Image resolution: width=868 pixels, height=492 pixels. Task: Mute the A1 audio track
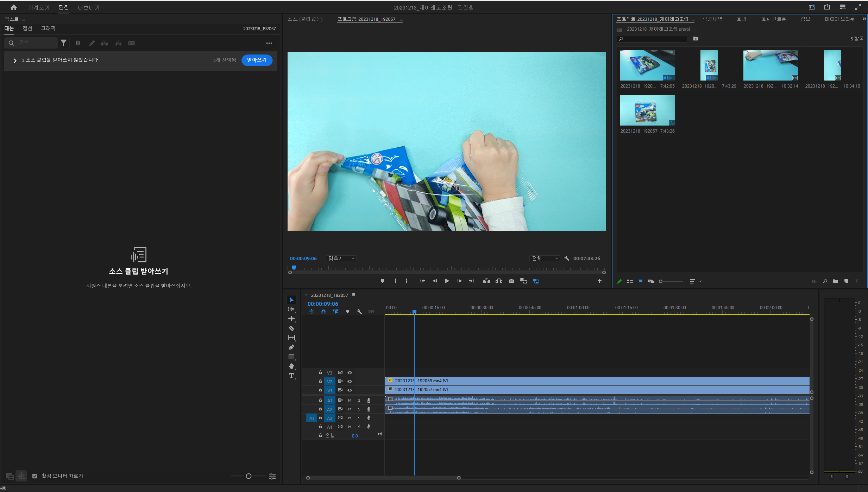[x=350, y=401]
